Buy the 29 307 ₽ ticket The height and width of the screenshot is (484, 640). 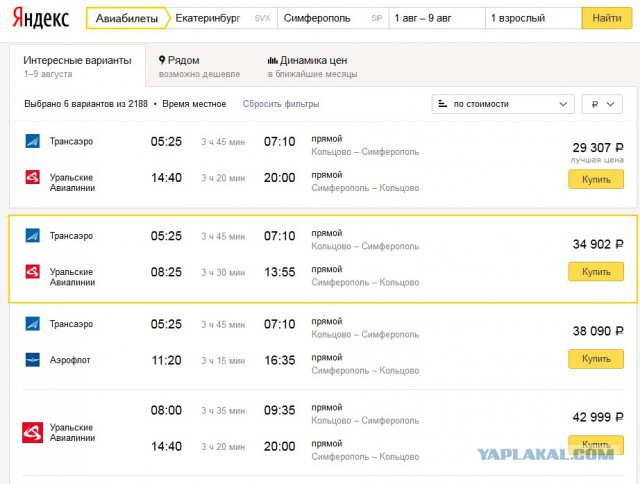pos(596,180)
